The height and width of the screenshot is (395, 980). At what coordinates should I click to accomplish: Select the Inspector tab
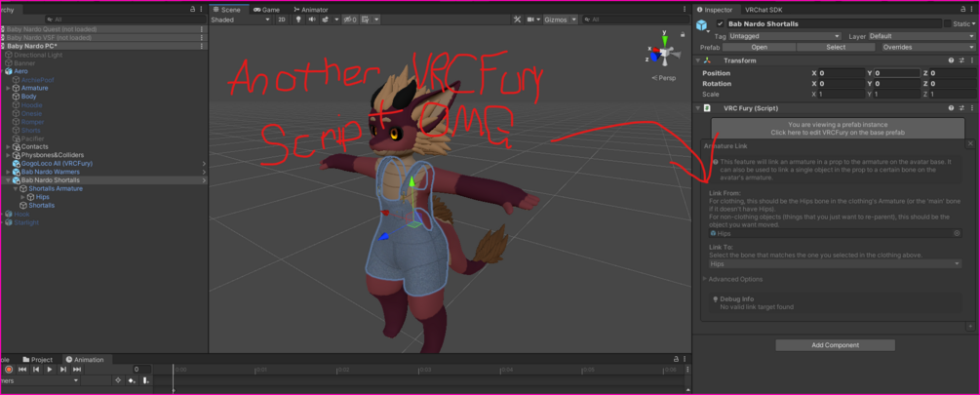tap(715, 10)
